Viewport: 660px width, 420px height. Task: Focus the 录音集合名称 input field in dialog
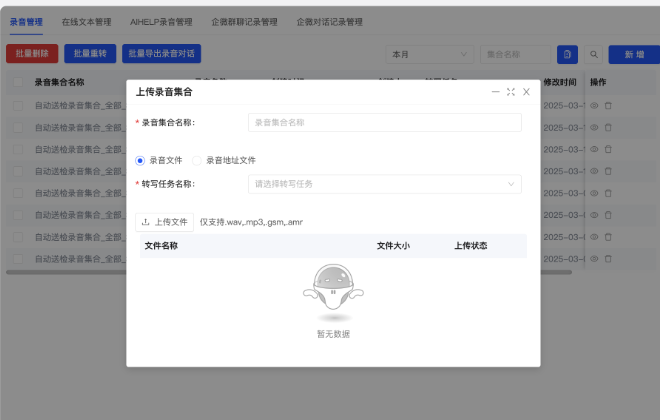tap(384, 122)
